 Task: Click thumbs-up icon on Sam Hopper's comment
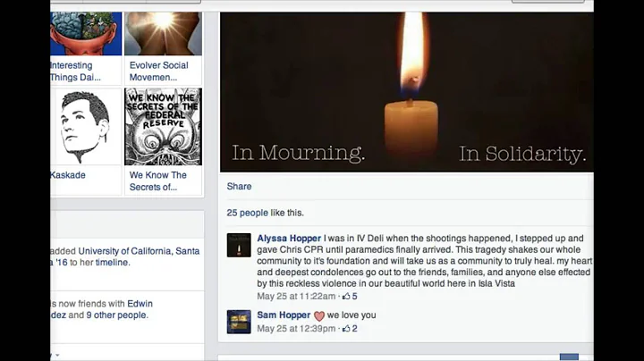pyautogui.click(x=346, y=329)
